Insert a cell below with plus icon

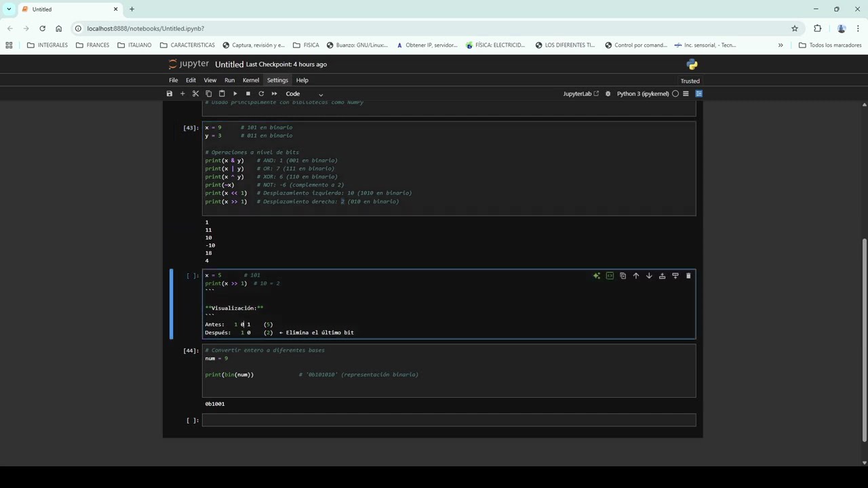[182, 94]
